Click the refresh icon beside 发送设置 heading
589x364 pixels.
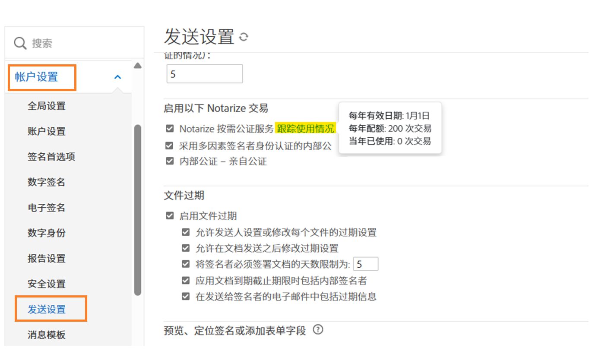click(243, 38)
